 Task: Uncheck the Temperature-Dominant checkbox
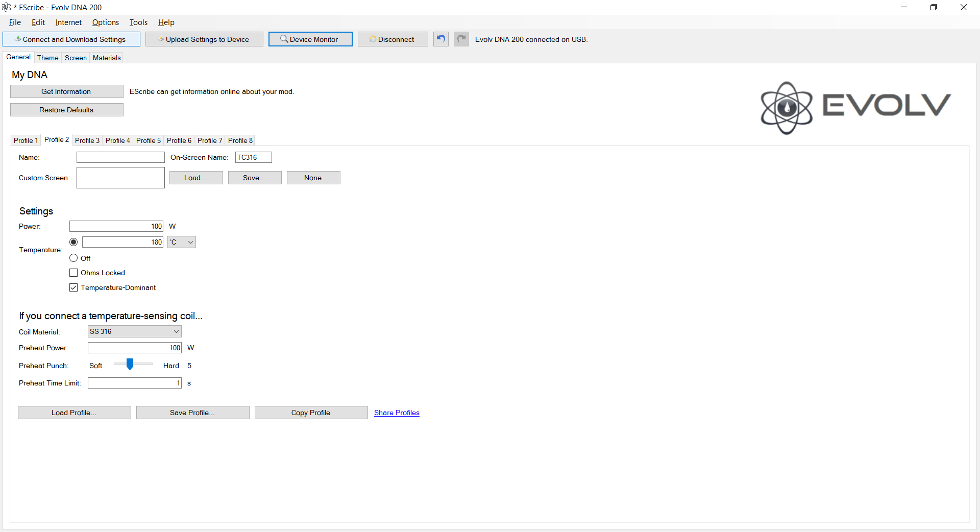pos(73,287)
